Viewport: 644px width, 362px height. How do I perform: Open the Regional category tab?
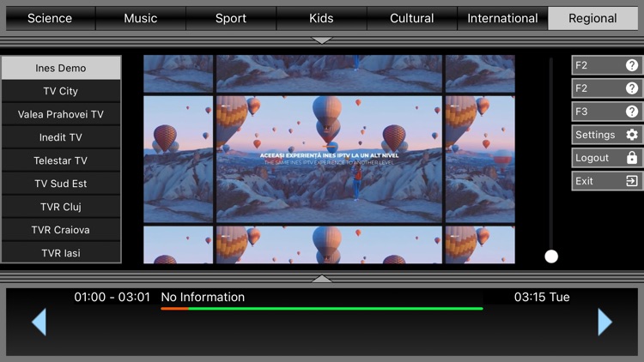[592, 19]
